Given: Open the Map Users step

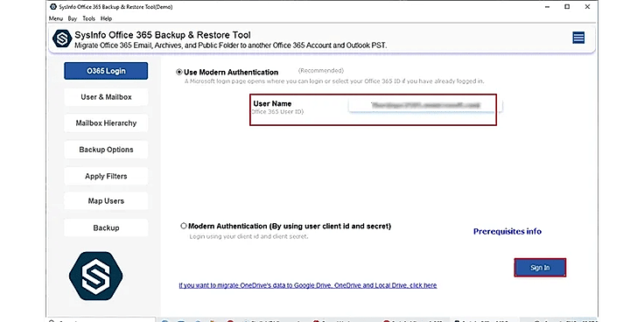Looking at the screenshot, I should pyautogui.click(x=106, y=201).
